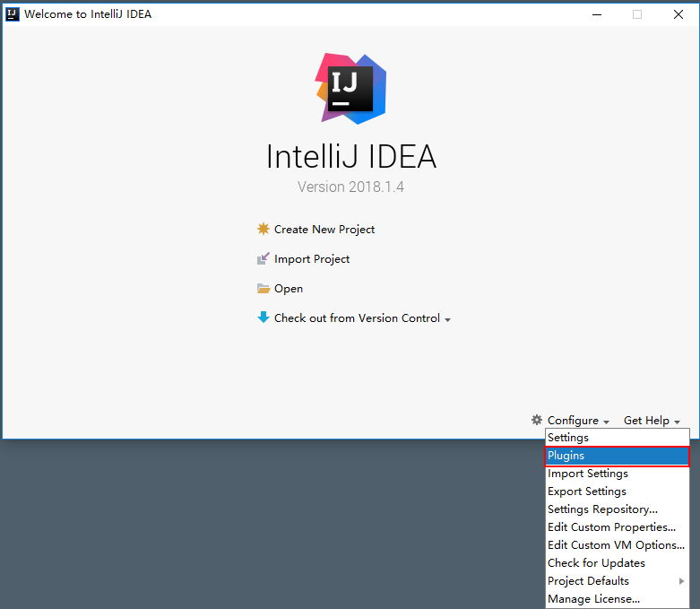Select Edit Custom Properties...
Viewport: 700px width, 609px height.
click(x=618, y=527)
